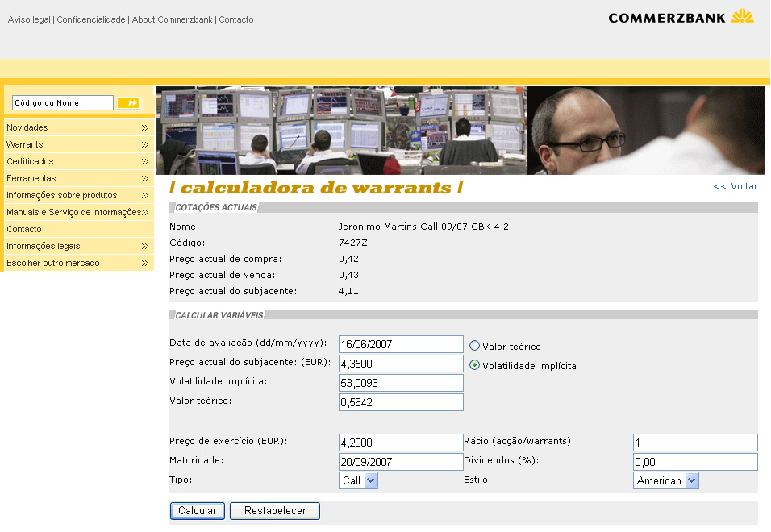The image size is (771, 532).
Task: Open the Confidencialidade link
Action: click(91, 19)
